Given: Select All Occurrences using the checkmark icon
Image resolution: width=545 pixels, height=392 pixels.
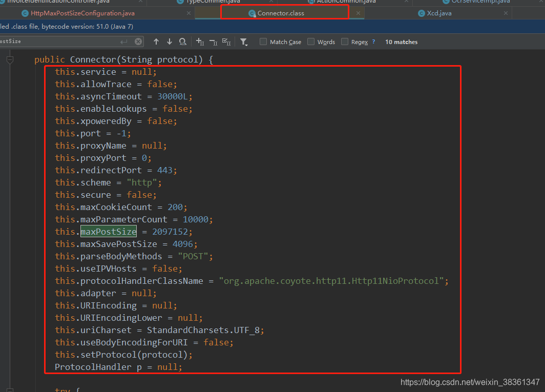Looking at the screenshot, I should pyautogui.click(x=226, y=42).
